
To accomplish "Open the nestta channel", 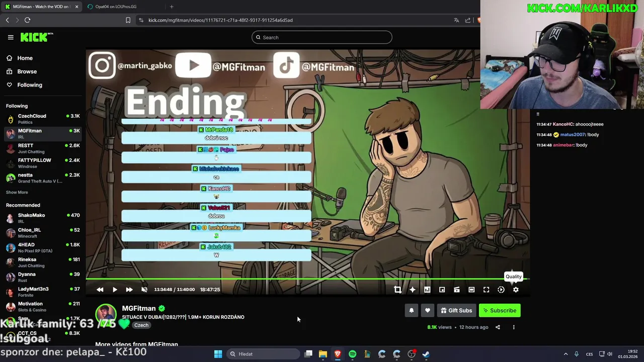I will click(43, 178).
